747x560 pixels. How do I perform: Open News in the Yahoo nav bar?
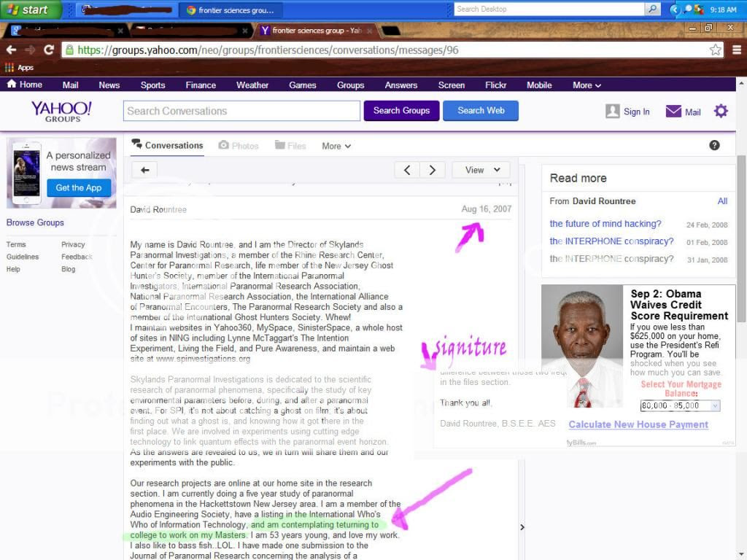(109, 85)
